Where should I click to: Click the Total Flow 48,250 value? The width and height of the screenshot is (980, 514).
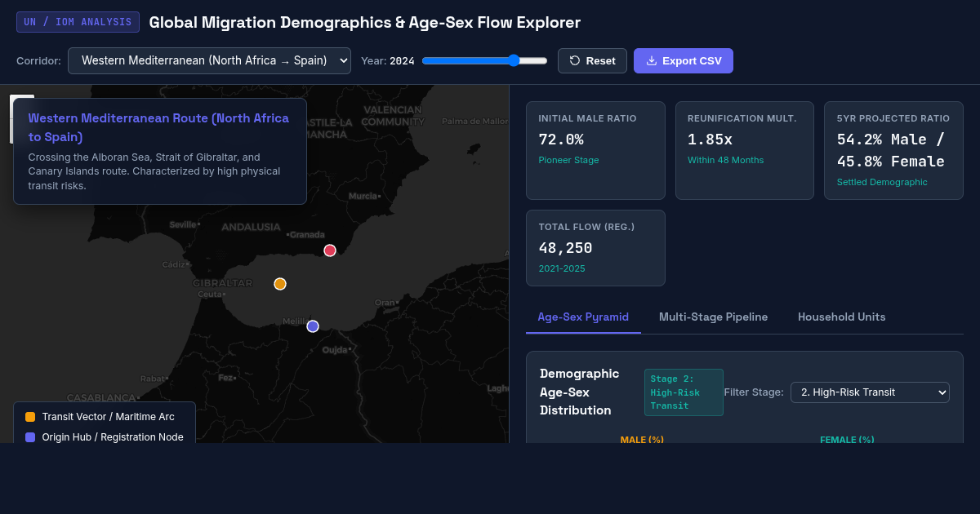[565, 248]
